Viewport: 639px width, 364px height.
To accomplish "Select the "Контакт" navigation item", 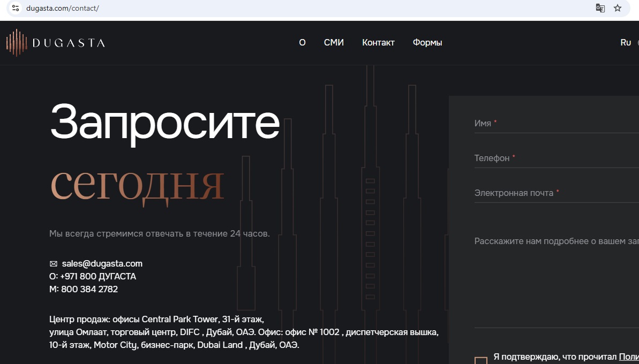I will point(378,43).
